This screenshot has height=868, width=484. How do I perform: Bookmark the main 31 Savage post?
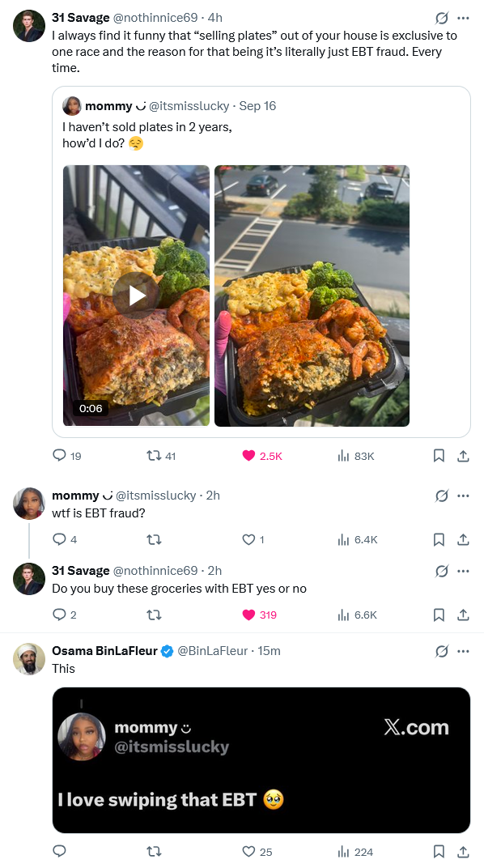coord(439,456)
